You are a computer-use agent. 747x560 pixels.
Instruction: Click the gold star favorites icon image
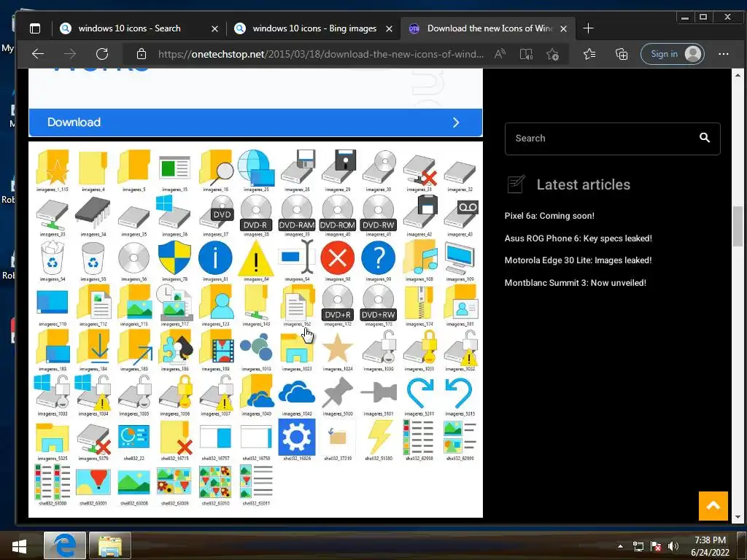337,348
